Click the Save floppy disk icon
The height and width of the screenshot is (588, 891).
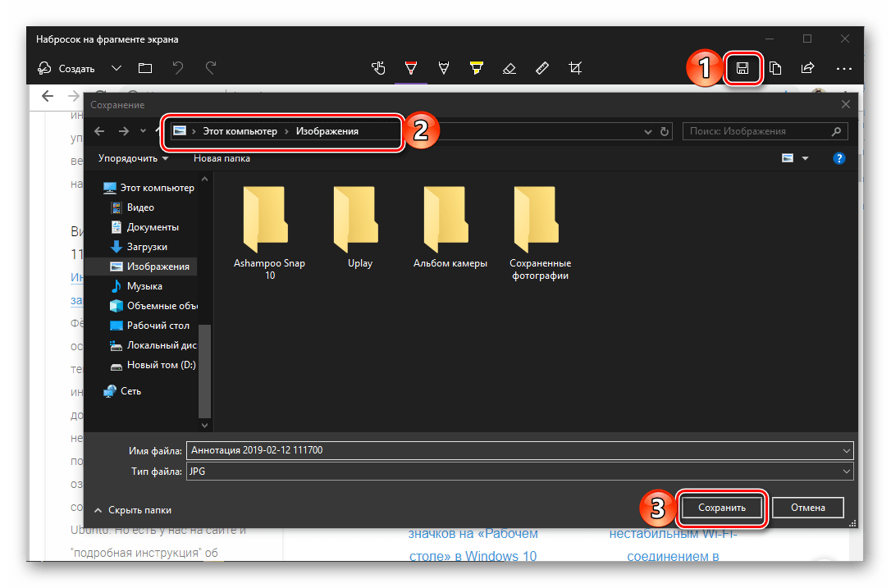point(742,68)
